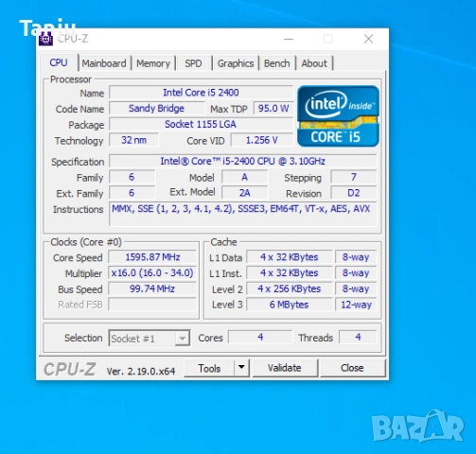Click the Level 3 value '6 MBytes'
The width and height of the screenshot is (476, 454).
290,305
